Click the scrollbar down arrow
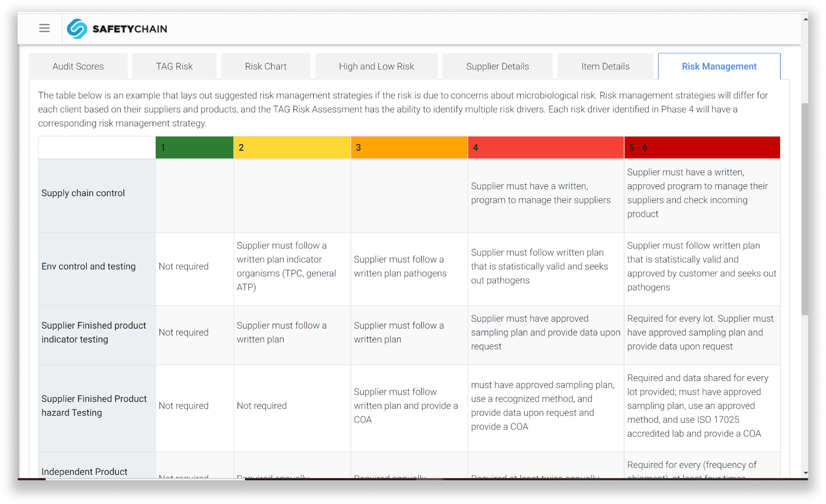 805,473
